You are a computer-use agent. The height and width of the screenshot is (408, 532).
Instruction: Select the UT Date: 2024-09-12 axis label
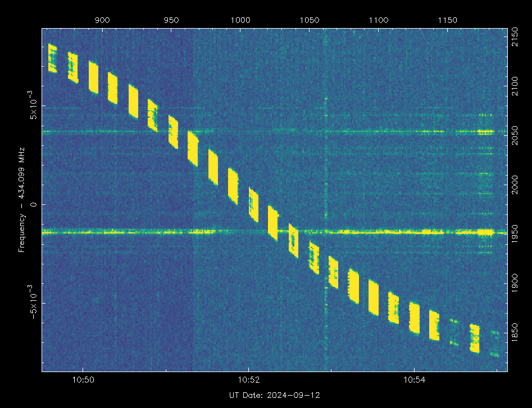pyautogui.click(x=275, y=395)
